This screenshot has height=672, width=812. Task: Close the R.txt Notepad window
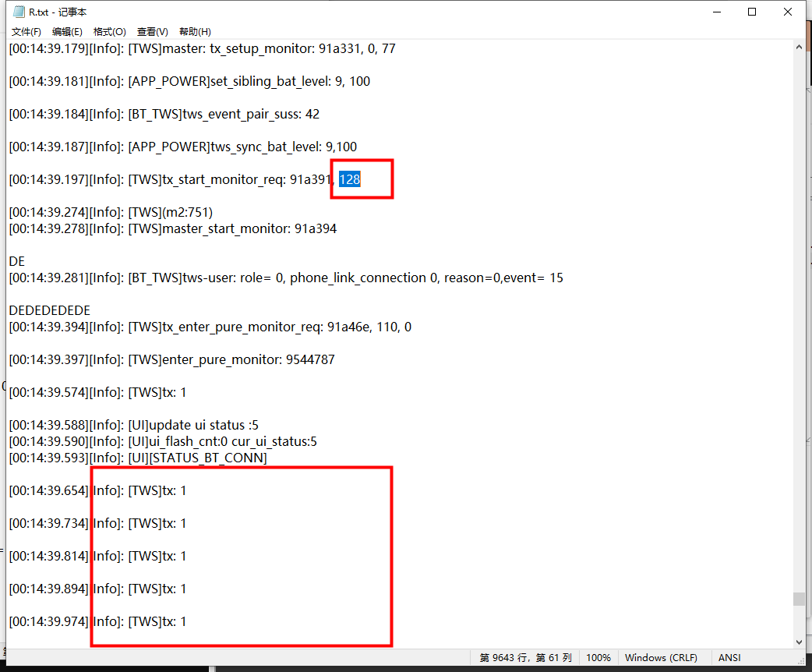coord(788,12)
